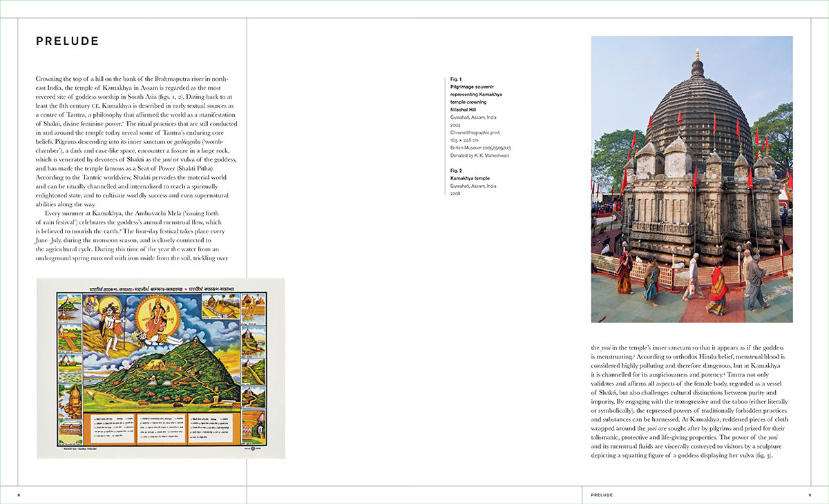Viewport: 829px width, 504px height.
Task: Click the PRELUDE running footer text
Action: pyautogui.click(x=601, y=495)
